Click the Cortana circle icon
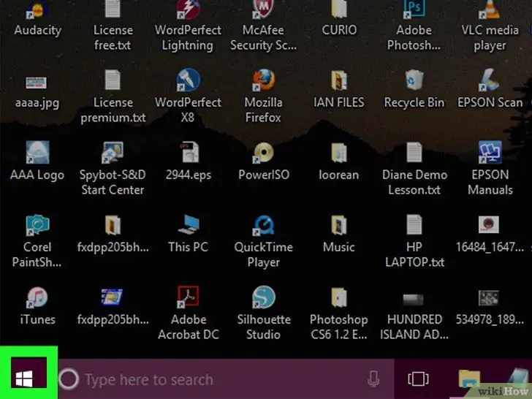This screenshot has height=399, width=532. click(69, 379)
